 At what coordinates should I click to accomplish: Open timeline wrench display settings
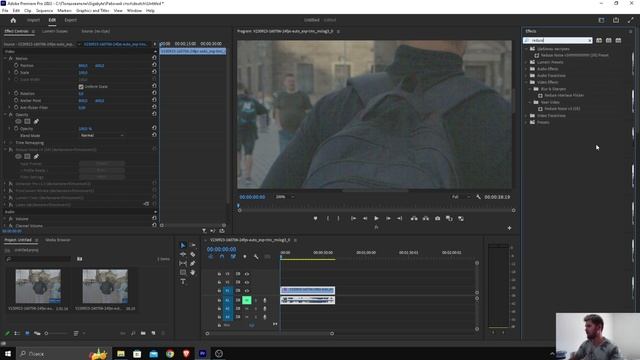[x=256, y=257]
